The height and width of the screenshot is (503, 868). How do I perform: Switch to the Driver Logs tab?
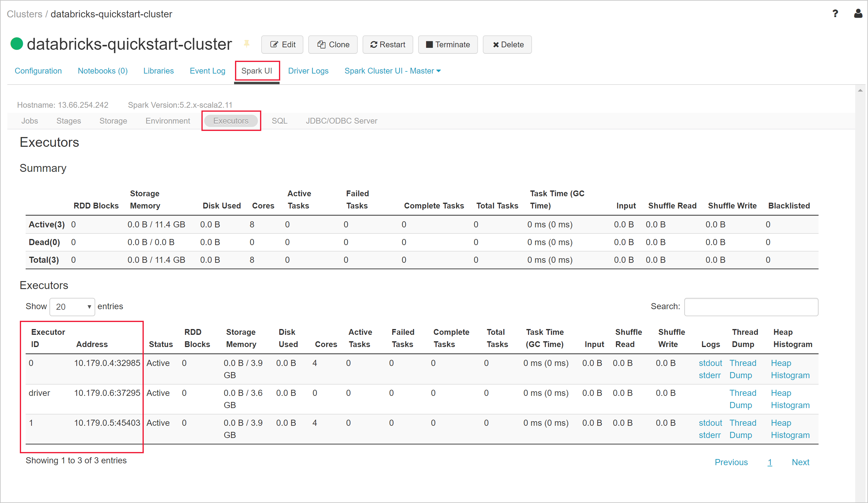point(309,70)
